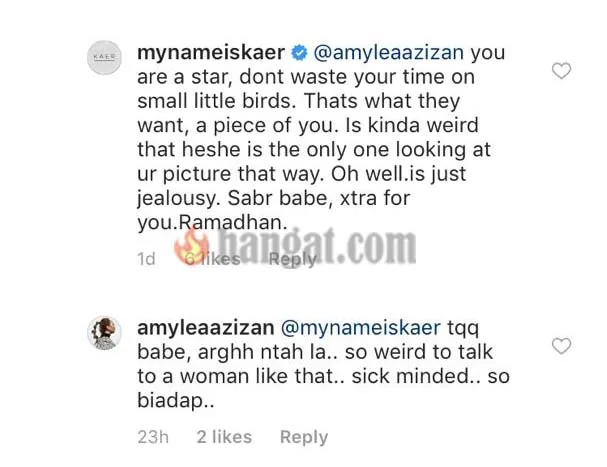
Task: View 6 likes on first comment
Action: (x=211, y=259)
